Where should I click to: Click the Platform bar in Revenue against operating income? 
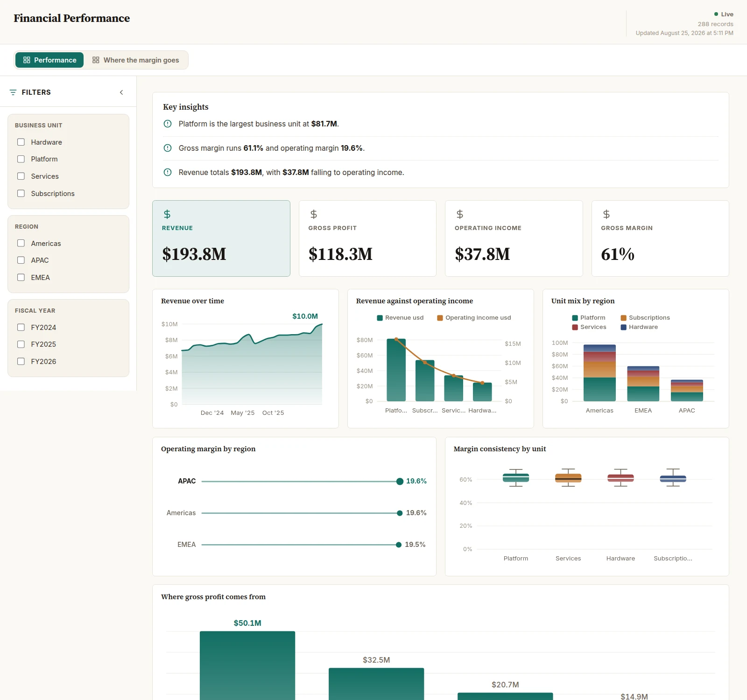(x=396, y=370)
